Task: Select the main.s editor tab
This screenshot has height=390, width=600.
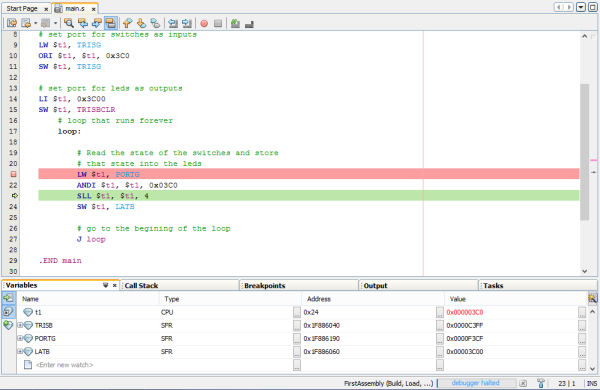Action: pos(75,8)
